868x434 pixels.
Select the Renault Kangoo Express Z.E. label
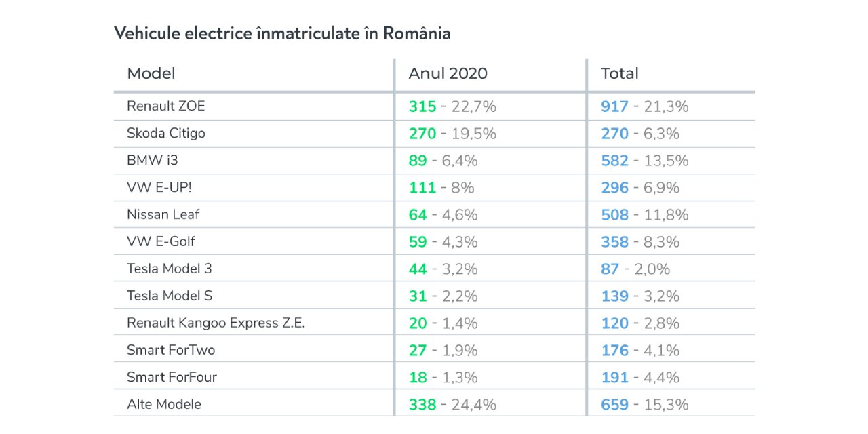(x=216, y=323)
